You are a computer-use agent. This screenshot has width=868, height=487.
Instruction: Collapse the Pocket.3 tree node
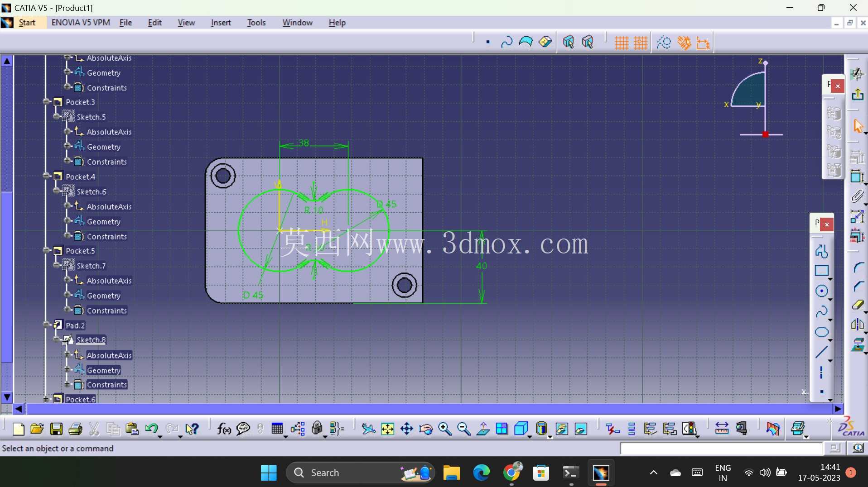pos(46,102)
